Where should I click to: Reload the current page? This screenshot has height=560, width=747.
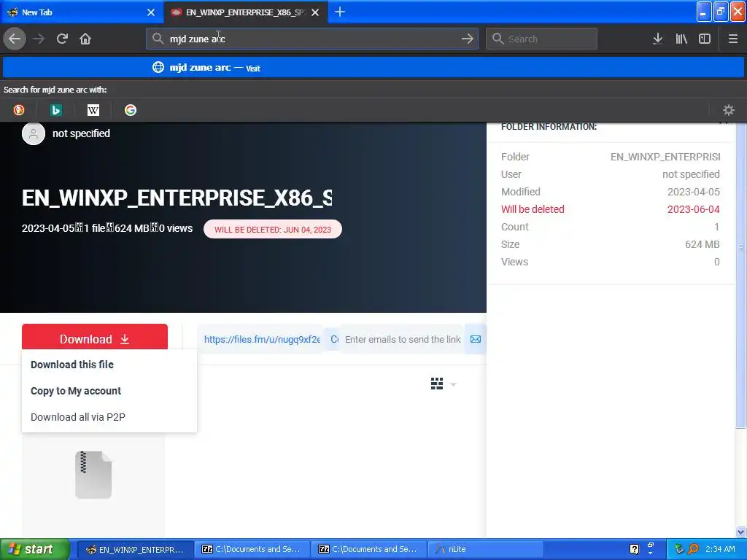click(62, 39)
